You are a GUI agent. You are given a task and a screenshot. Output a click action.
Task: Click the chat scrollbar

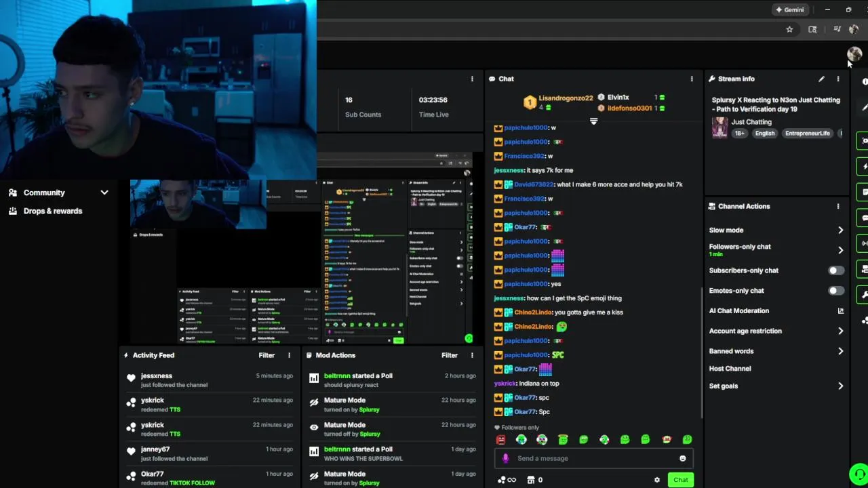point(701,352)
